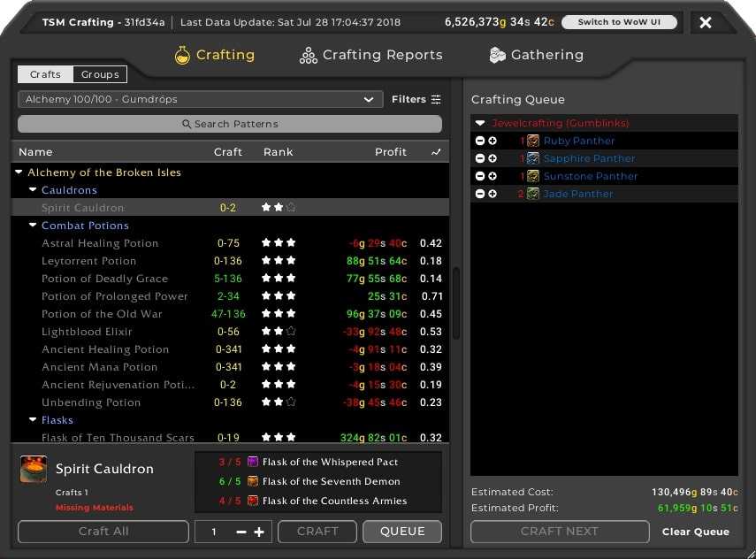Select the Astral Healing Potion recipe
The image size is (756, 559).
click(230, 243)
